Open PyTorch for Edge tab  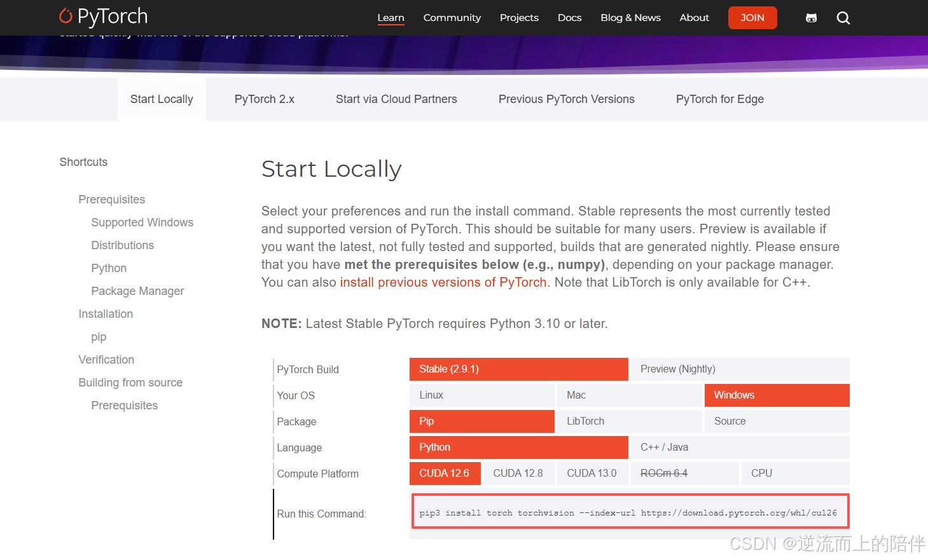click(720, 99)
